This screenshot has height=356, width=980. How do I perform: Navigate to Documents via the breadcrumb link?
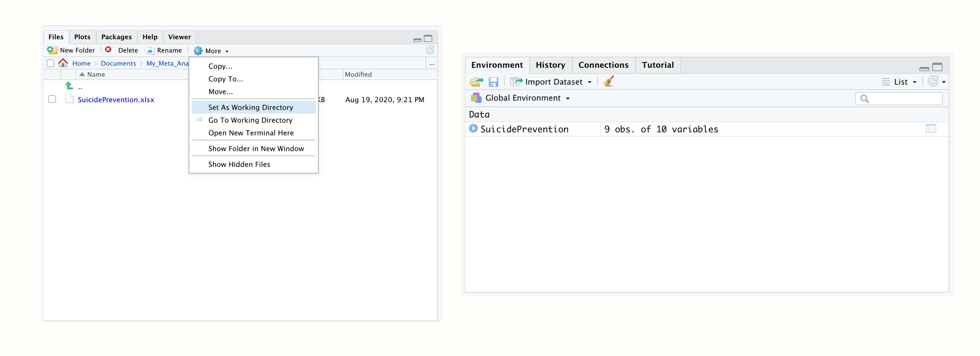tap(118, 63)
